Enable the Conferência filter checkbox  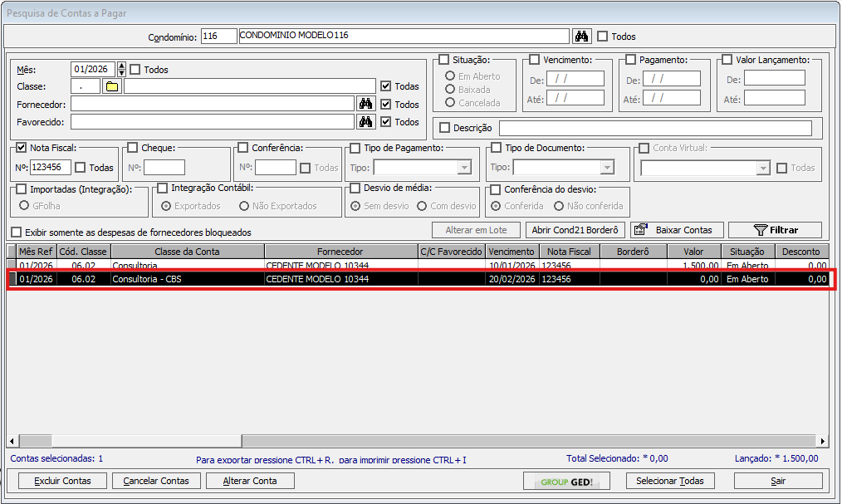pyautogui.click(x=243, y=148)
